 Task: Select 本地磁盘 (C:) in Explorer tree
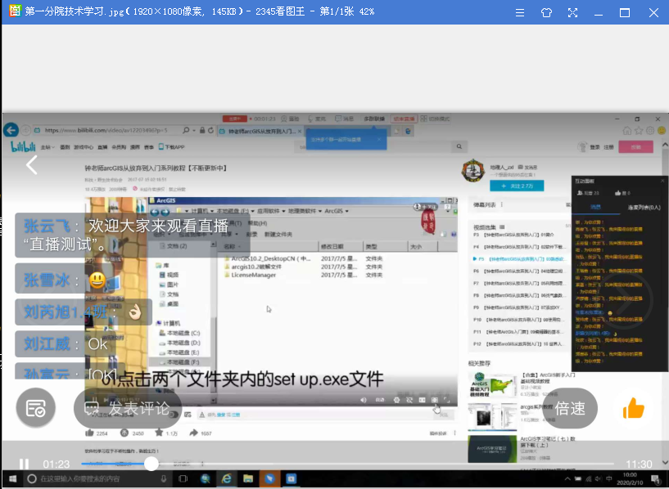point(179,333)
